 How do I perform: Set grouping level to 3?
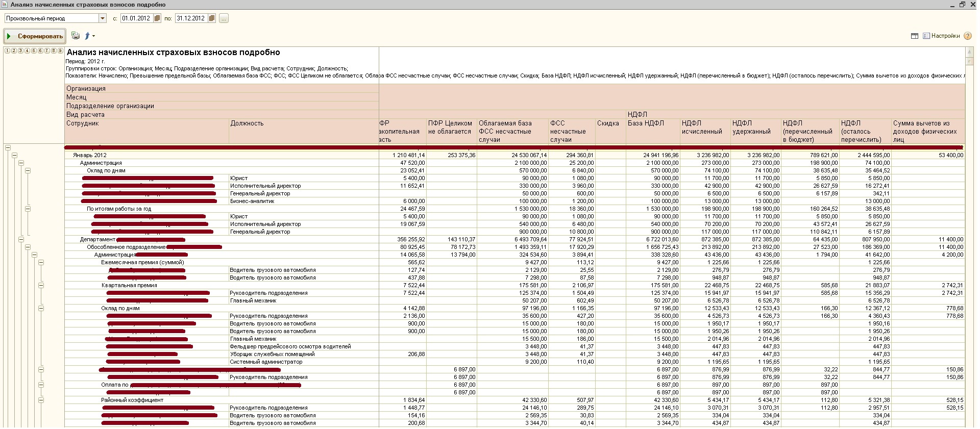coord(20,51)
